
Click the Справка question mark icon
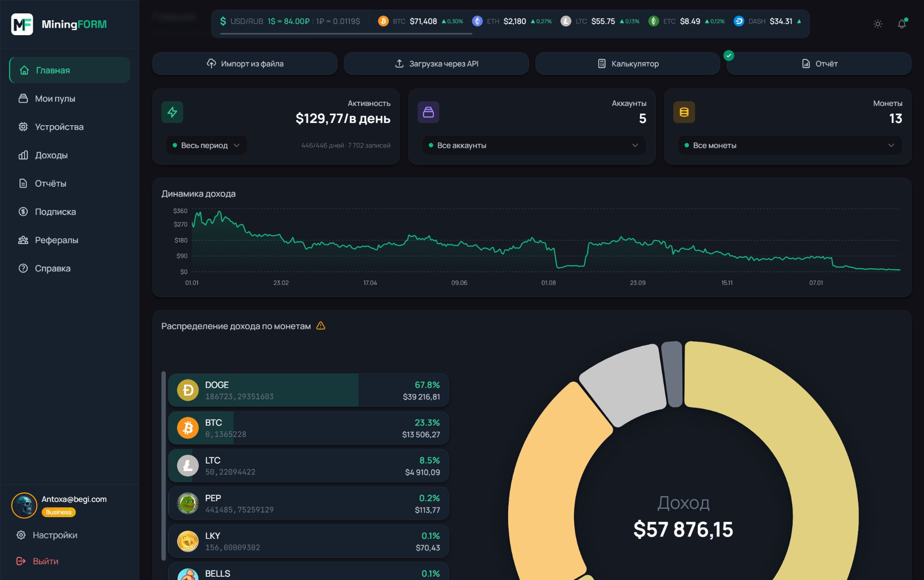(23, 269)
